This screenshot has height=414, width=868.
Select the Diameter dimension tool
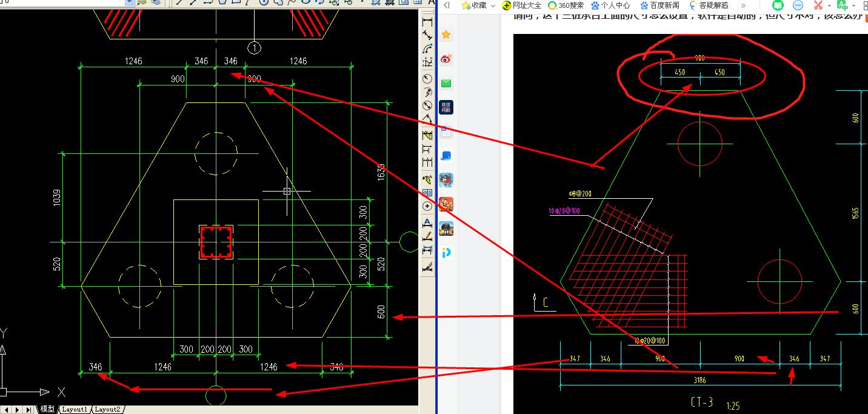pos(427,105)
